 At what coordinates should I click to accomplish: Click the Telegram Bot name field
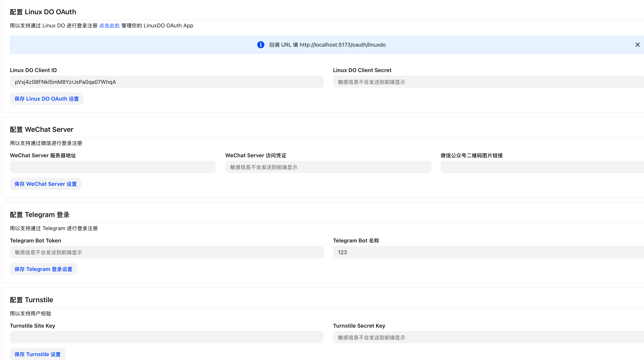coord(487,252)
